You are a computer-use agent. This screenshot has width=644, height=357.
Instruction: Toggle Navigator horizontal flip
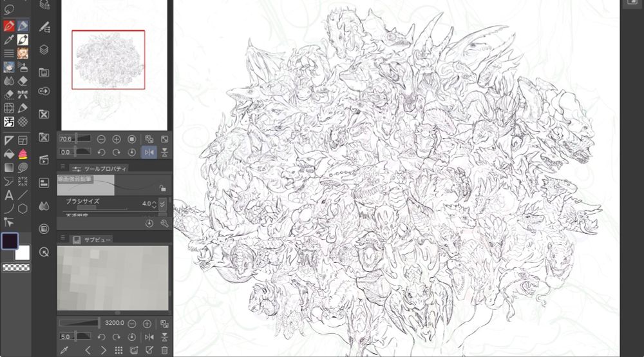tap(149, 153)
